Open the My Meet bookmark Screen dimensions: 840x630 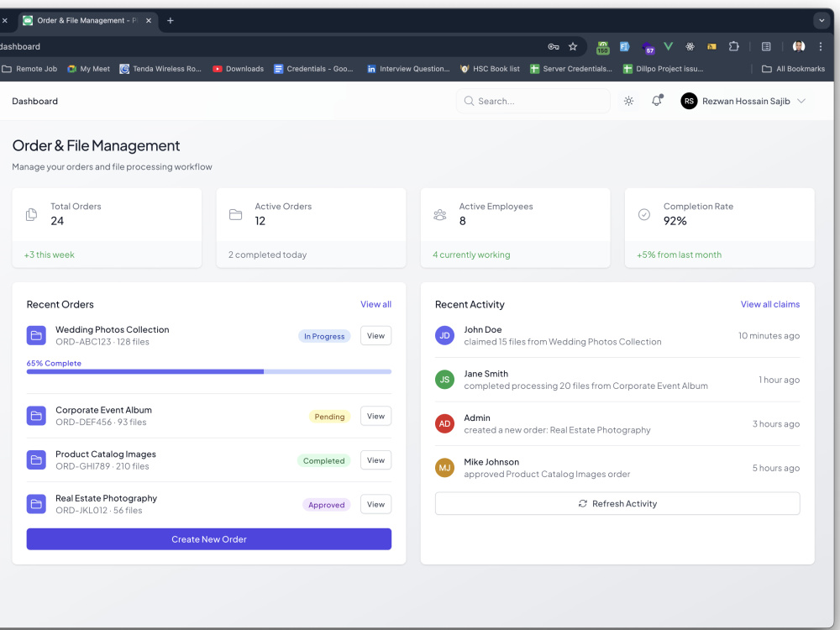coord(88,69)
